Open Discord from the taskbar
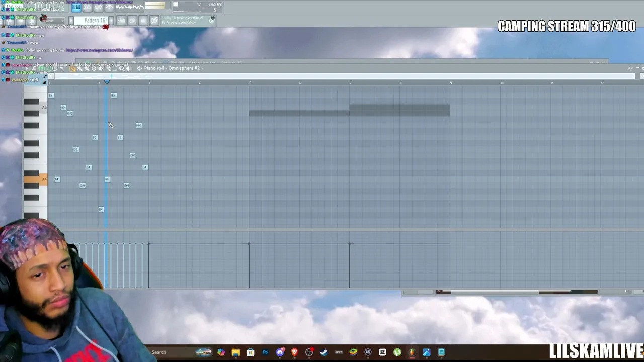 (x=280, y=352)
